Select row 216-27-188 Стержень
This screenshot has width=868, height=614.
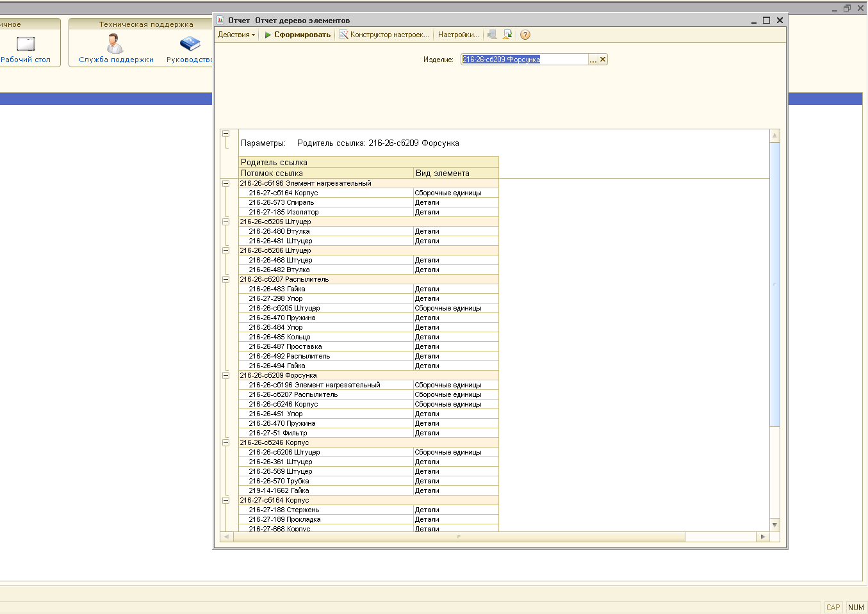pyautogui.click(x=368, y=510)
